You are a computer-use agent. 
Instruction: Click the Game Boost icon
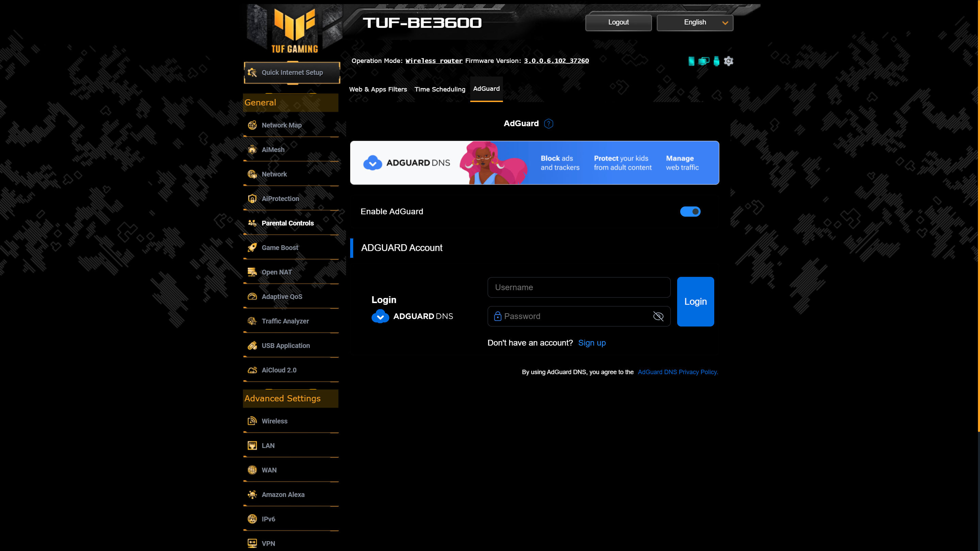click(252, 248)
